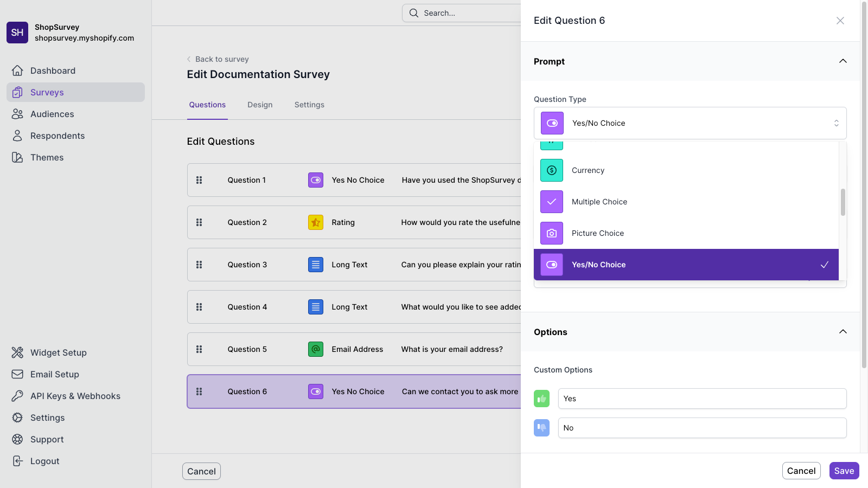Viewport: 868px width, 488px height.
Task: Open the Question Type combo box
Action: pyautogui.click(x=690, y=123)
